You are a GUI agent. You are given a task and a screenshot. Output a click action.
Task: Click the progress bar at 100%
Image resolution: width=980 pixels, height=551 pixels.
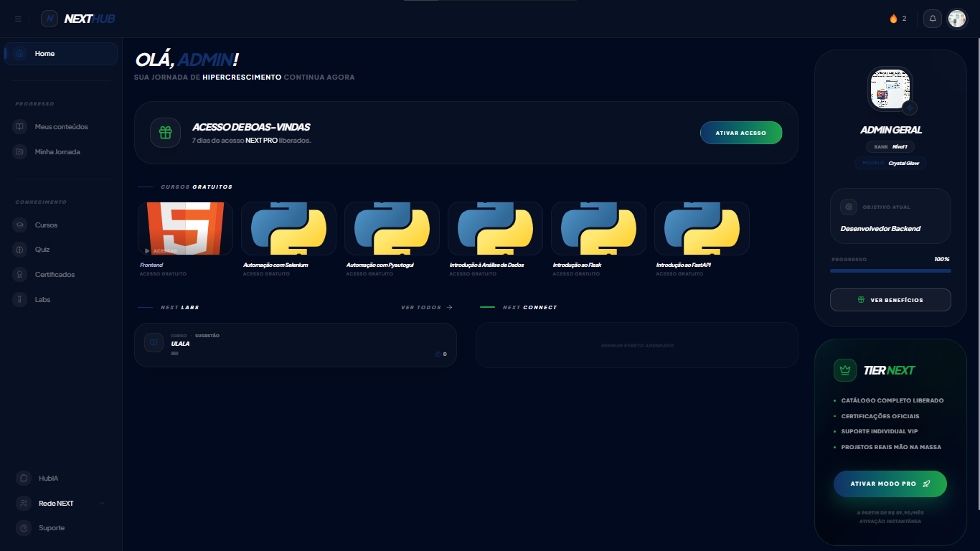890,270
